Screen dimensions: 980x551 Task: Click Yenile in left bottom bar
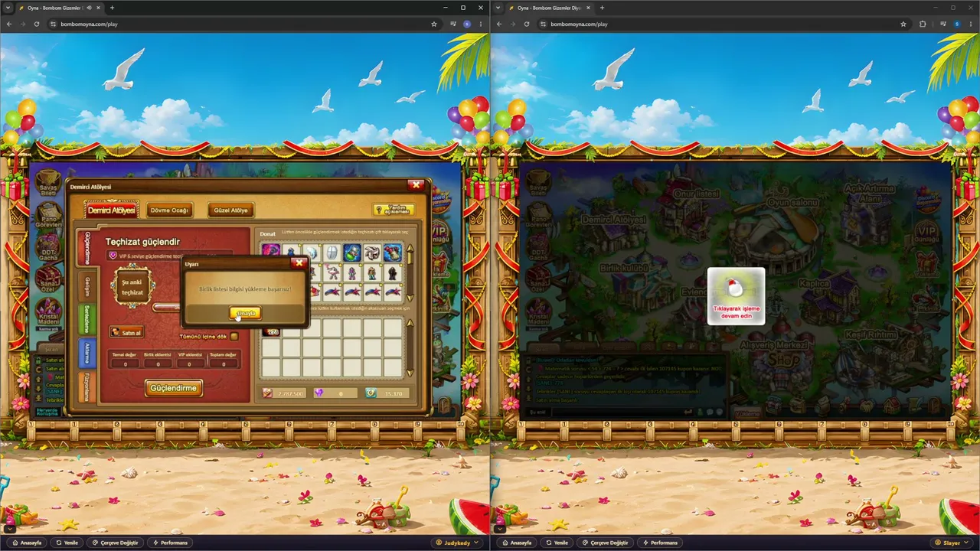pos(67,543)
